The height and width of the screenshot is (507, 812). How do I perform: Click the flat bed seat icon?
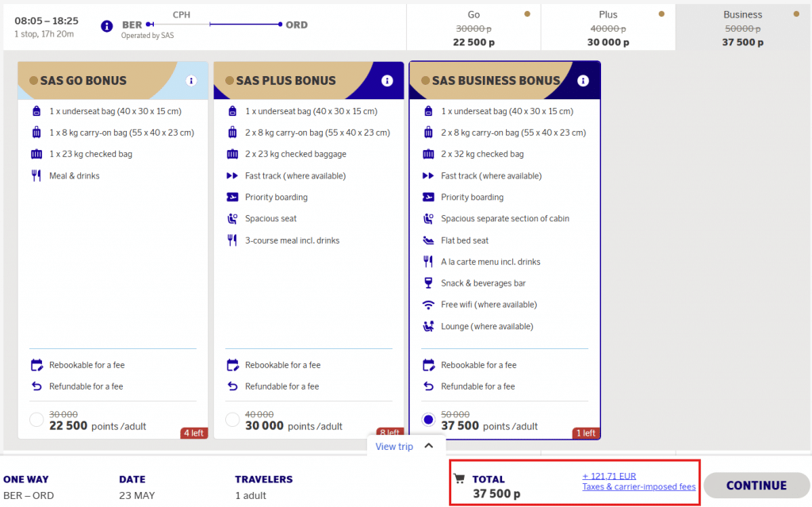tap(428, 240)
